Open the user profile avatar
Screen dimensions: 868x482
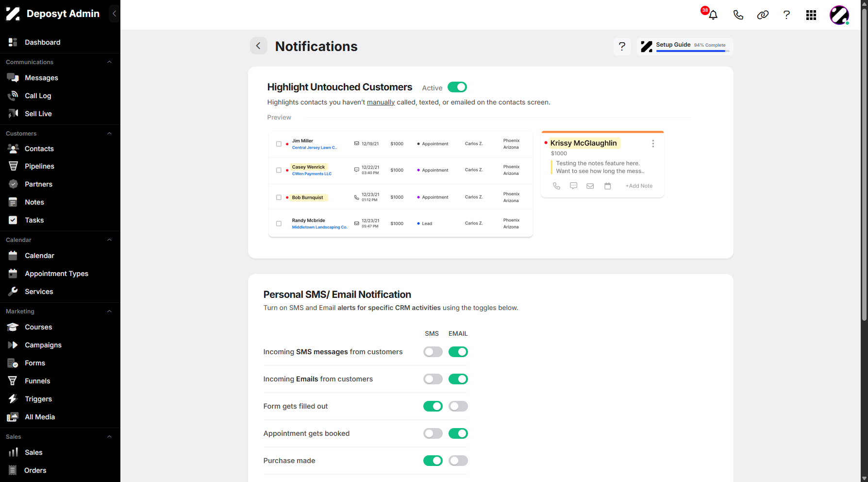pyautogui.click(x=839, y=15)
